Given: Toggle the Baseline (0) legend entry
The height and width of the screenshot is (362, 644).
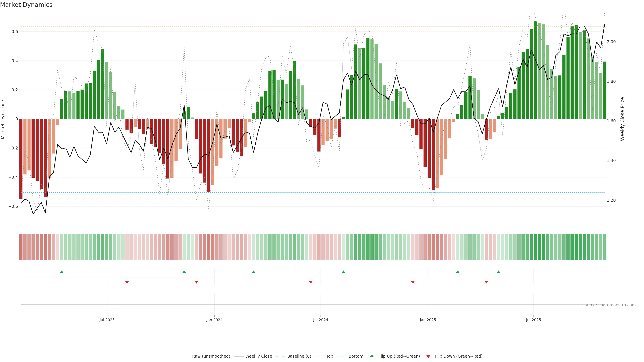Looking at the screenshot, I should pos(299,356).
